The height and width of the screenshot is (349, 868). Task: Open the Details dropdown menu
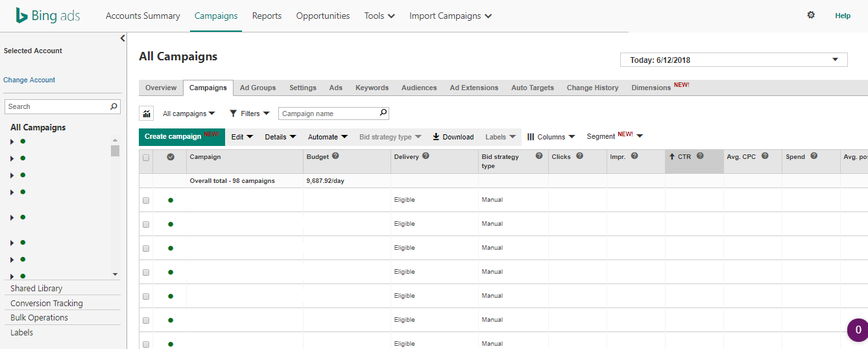[x=280, y=137]
